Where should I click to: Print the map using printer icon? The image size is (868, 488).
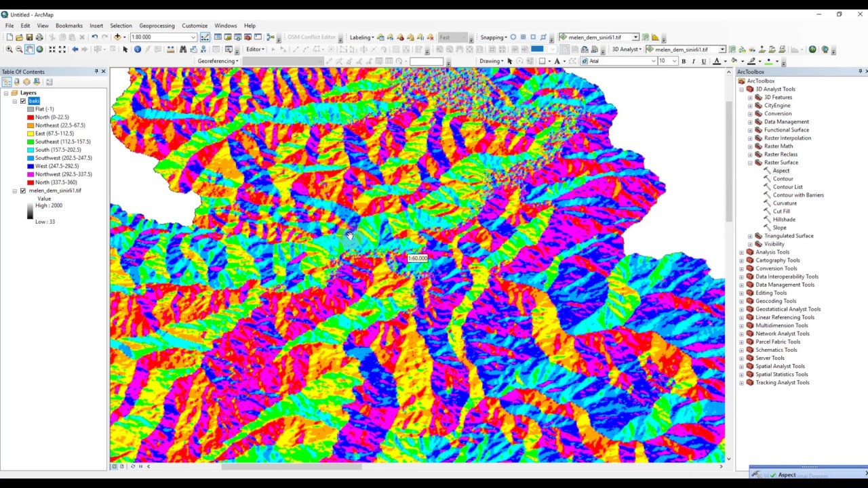pos(39,37)
